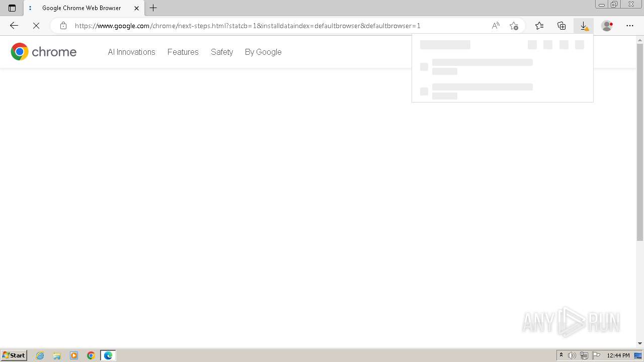Open the profile account menu
The height and width of the screenshot is (362, 644).
607,26
